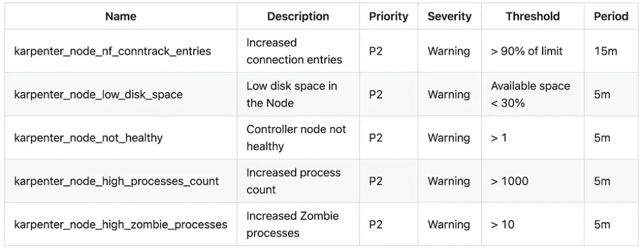This screenshot has width=644, height=252.
Task: Click the Name column header
Action: 120,17
